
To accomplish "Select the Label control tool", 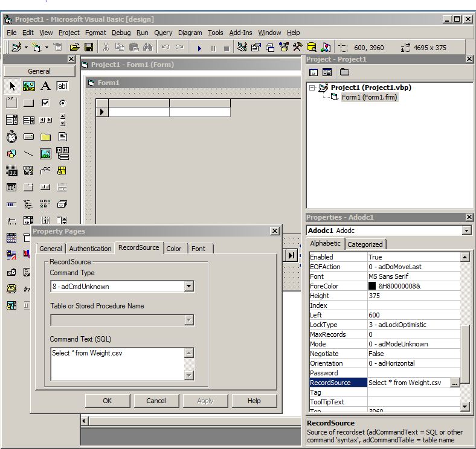I will click(x=45, y=86).
